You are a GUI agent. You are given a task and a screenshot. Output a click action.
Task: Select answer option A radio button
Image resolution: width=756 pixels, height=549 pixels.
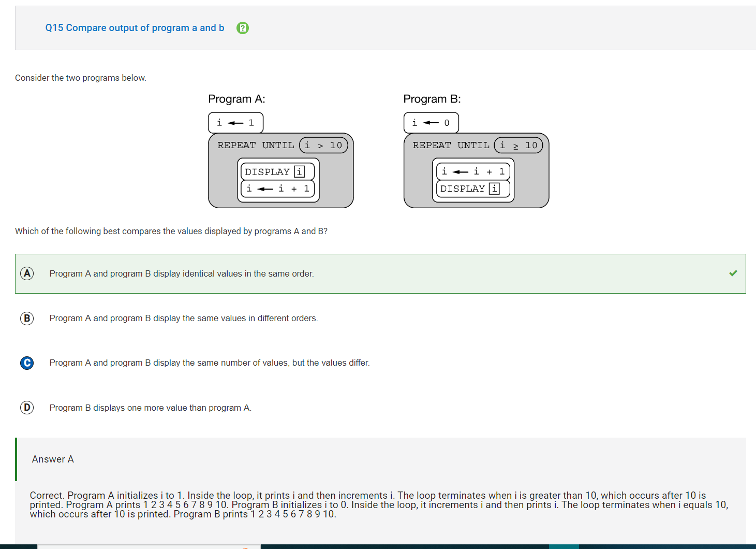[27, 273]
